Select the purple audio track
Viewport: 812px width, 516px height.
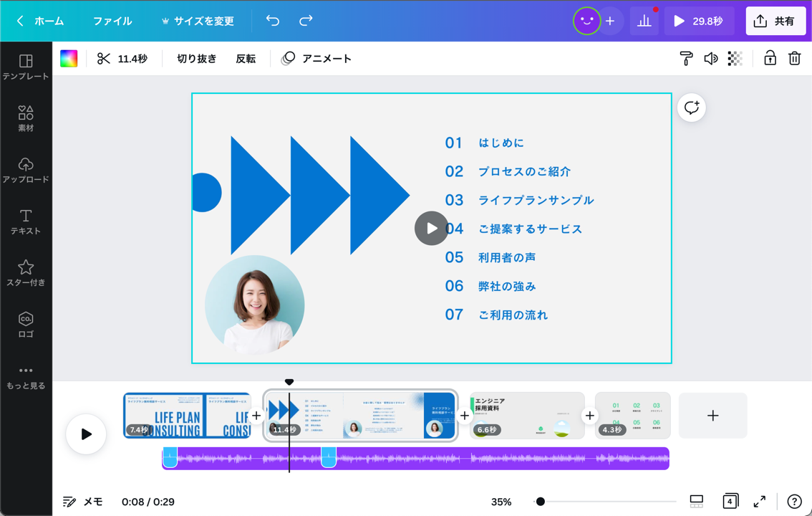coord(415,459)
